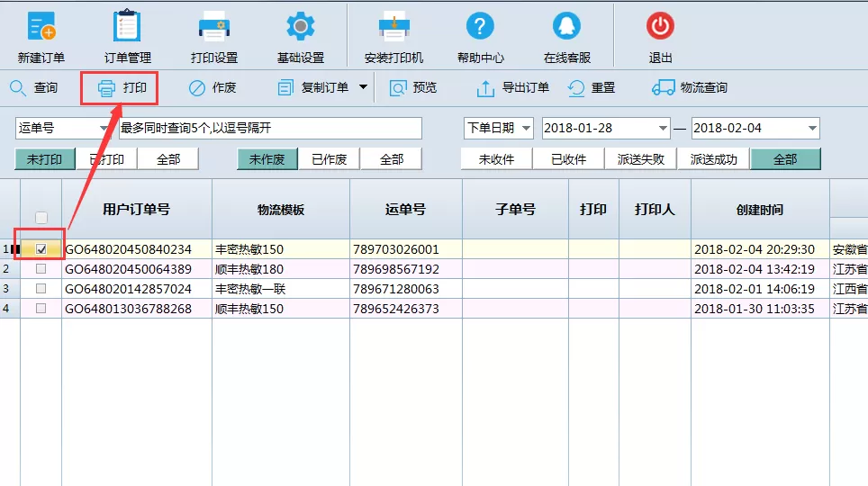Viewport: 868px width, 486px height.
Task: Open 在线客服 customer service icon
Action: click(567, 26)
